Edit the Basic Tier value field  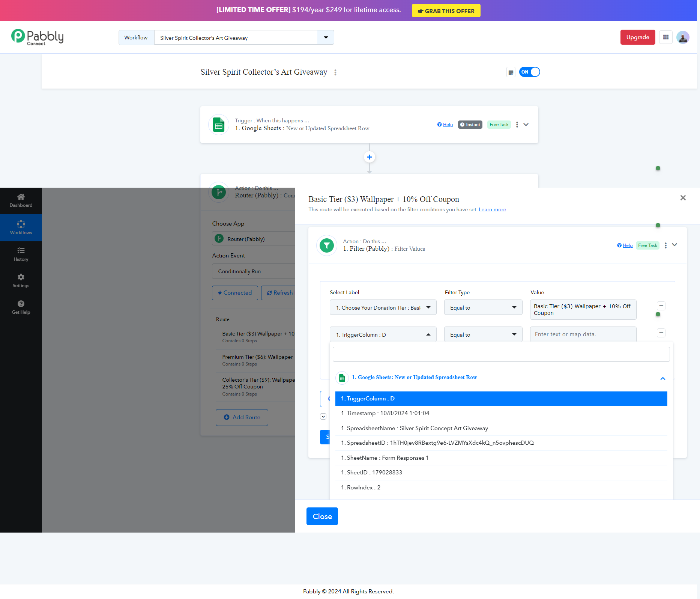(583, 310)
